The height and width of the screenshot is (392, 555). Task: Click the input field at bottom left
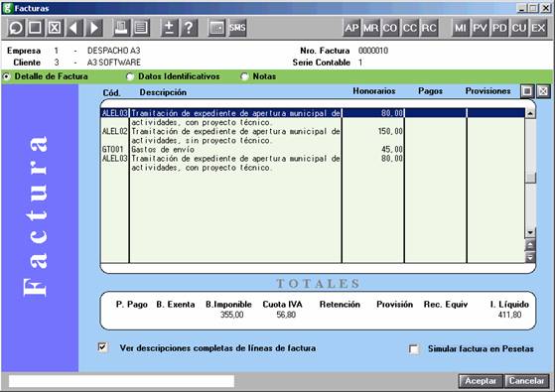[121, 381]
